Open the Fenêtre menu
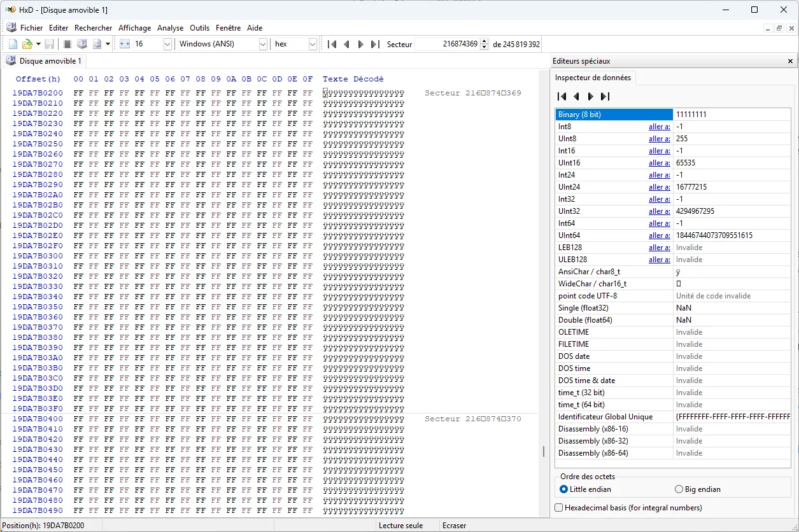This screenshot has height=532, width=799. pos(228,28)
